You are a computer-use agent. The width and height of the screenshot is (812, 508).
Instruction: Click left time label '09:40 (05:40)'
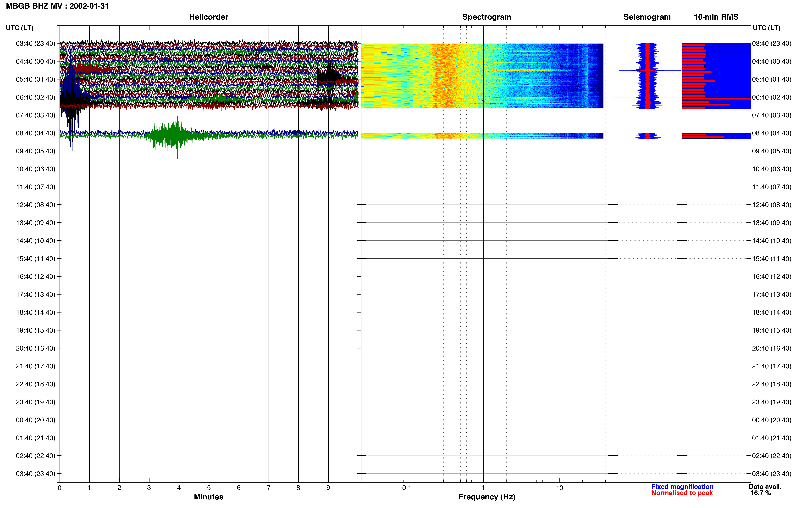point(36,151)
